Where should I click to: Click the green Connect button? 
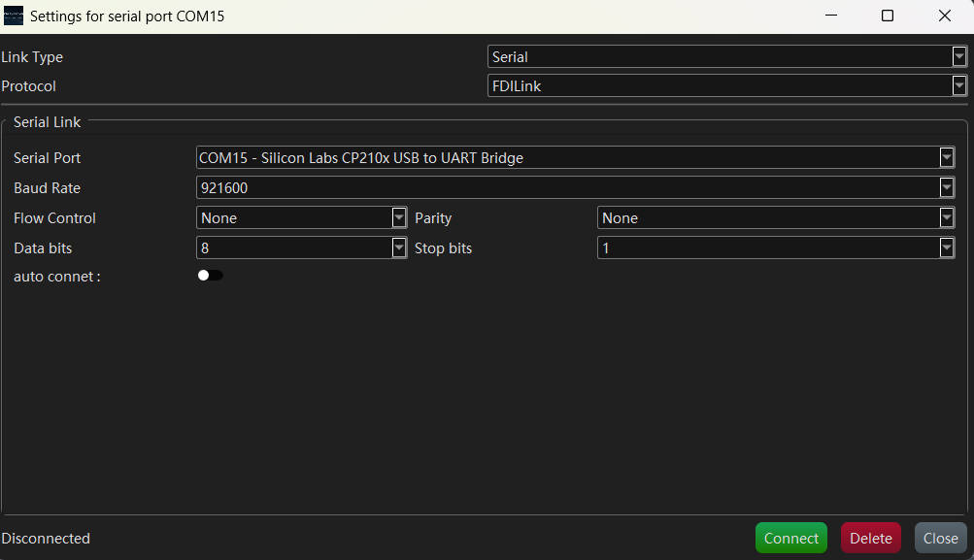pos(791,538)
